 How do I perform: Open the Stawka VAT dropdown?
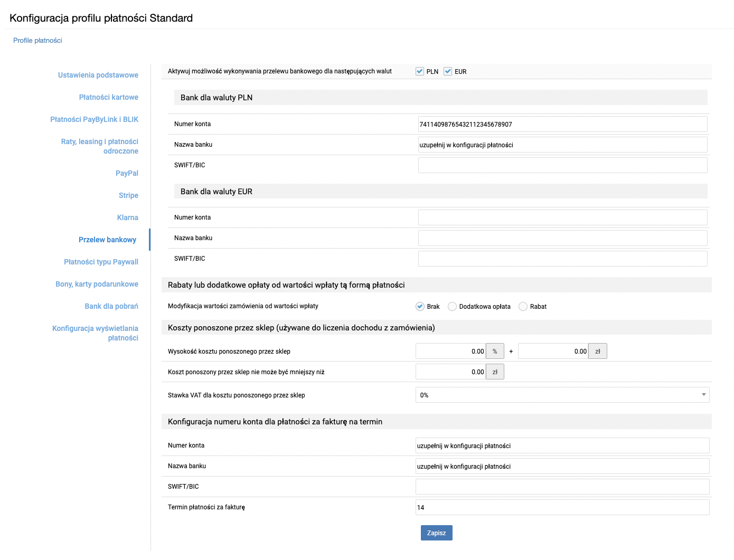[562, 395]
